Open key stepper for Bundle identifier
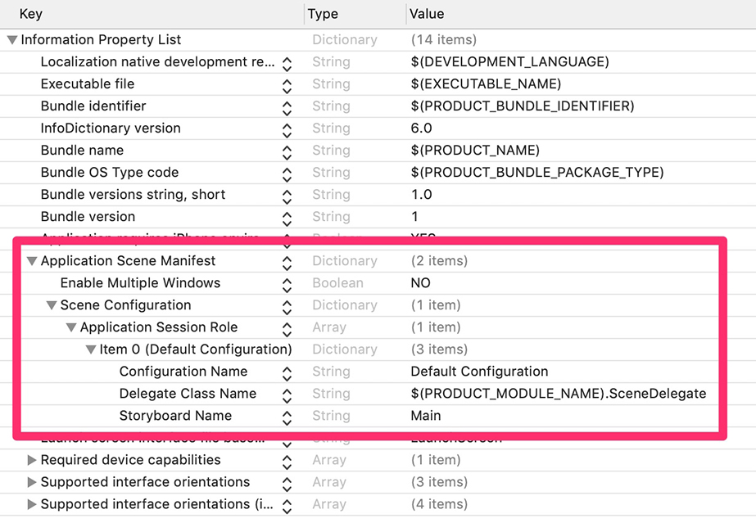This screenshot has height=532, width=756. point(287,108)
